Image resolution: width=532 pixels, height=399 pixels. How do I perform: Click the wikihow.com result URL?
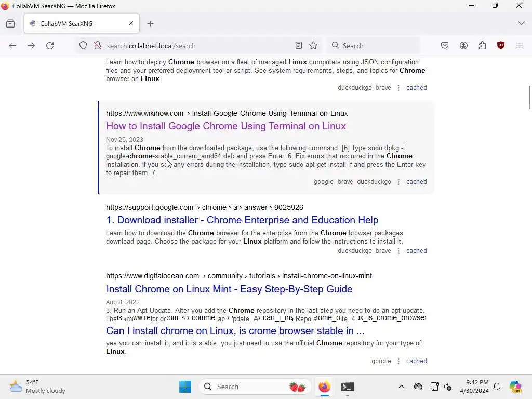(x=227, y=113)
